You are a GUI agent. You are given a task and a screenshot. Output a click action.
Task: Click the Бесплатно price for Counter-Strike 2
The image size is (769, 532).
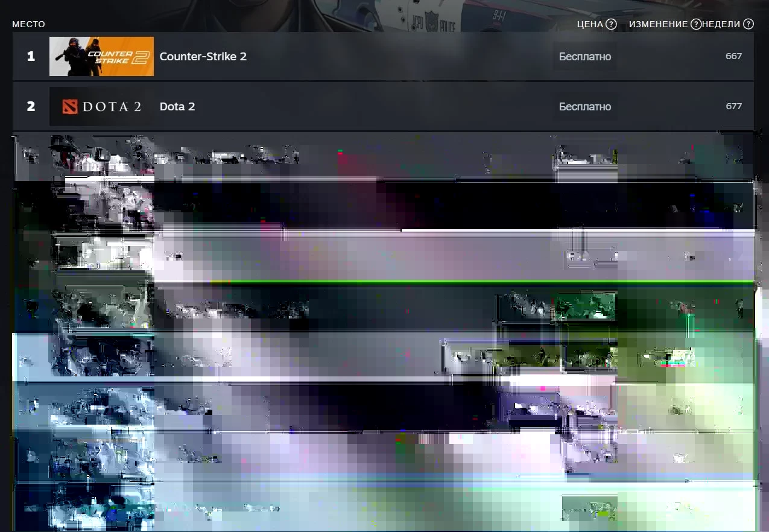(584, 57)
